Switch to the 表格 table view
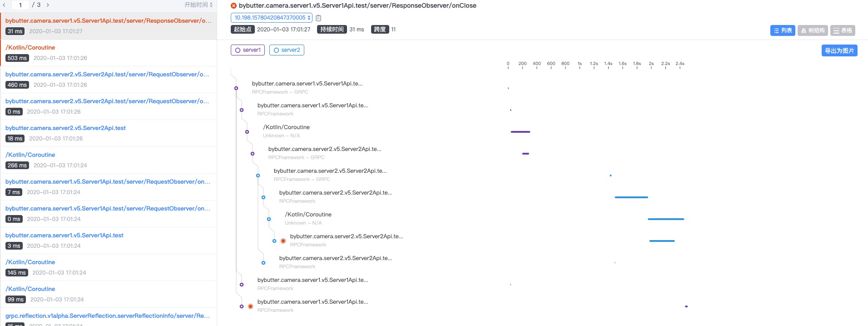This screenshot has height=326, width=868. [843, 30]
